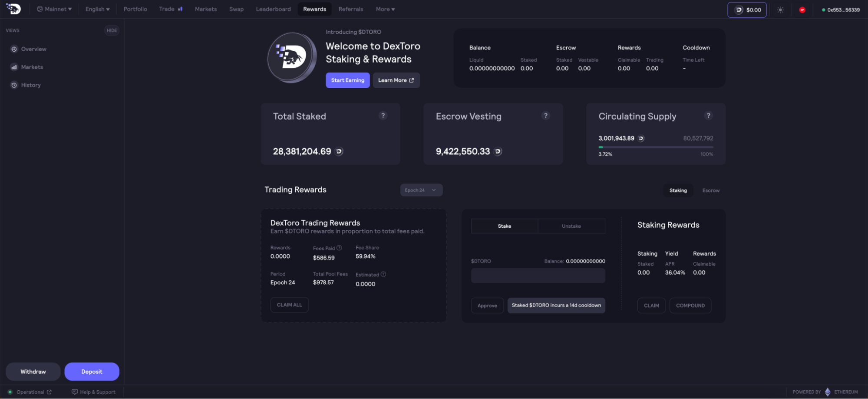Image resolution: width=868 pixels, height=399 pixels.
Task: Click the CLAIM staking rewards button
Action: 651,306
